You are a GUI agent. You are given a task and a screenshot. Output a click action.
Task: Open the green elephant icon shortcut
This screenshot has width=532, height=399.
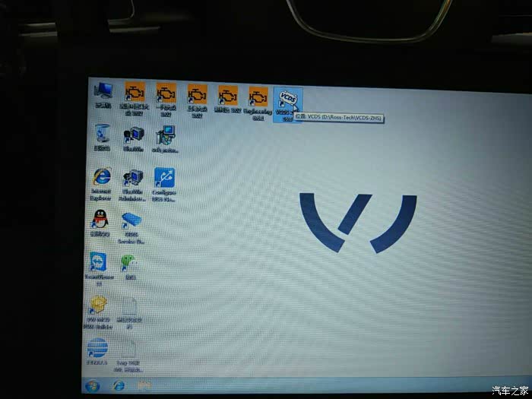tap(130, 267)
